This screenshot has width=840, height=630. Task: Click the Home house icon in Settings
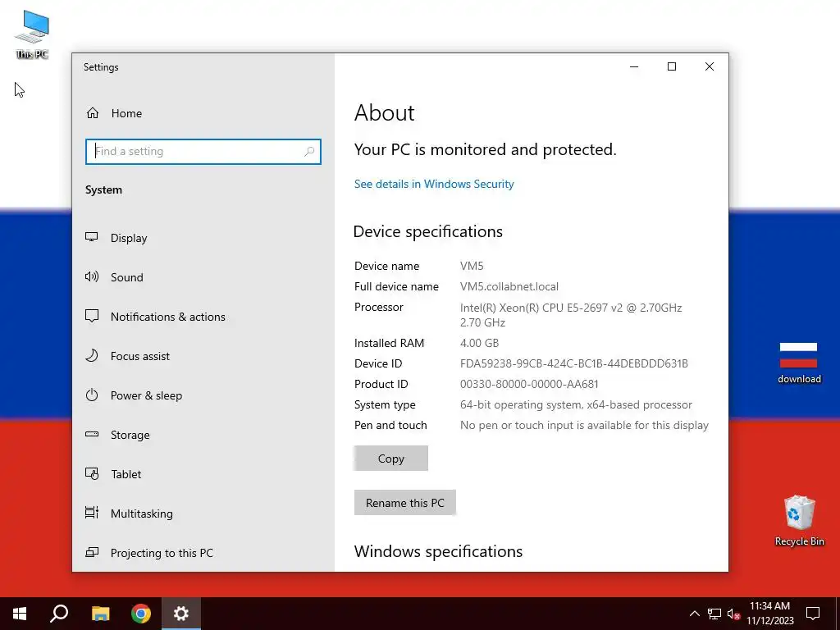(93, 113)
